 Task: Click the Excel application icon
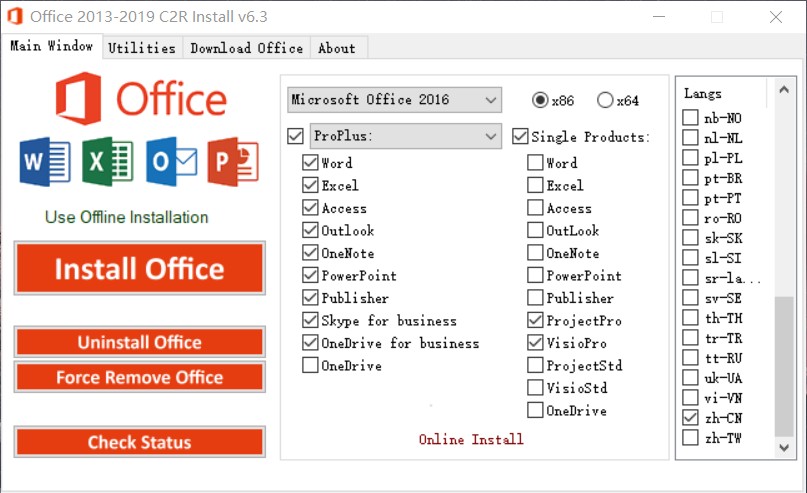click(108, 161)
